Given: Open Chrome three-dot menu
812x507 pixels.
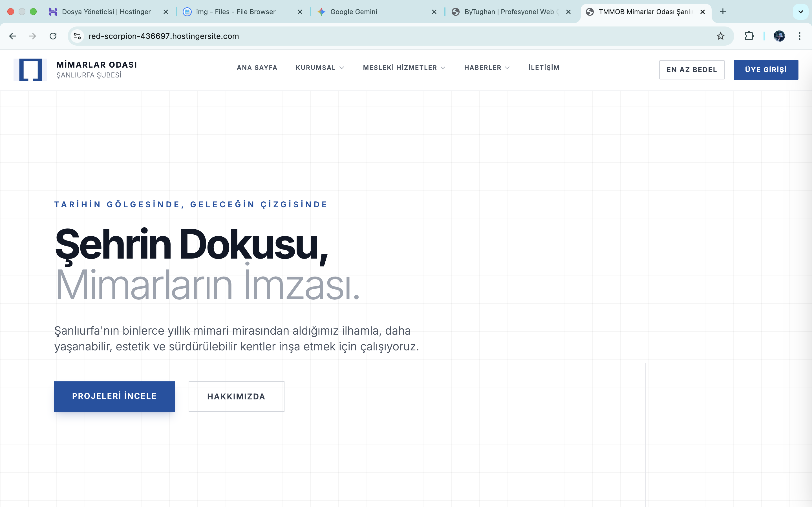Looking at the screenshot, I should (x=800, y=36).
